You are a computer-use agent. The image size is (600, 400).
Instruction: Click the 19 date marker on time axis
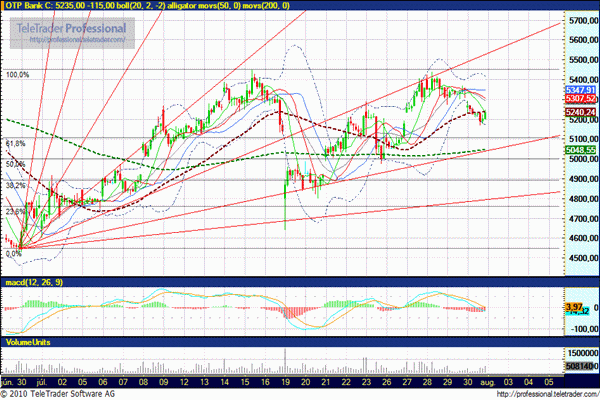click(x=285, y=381)
